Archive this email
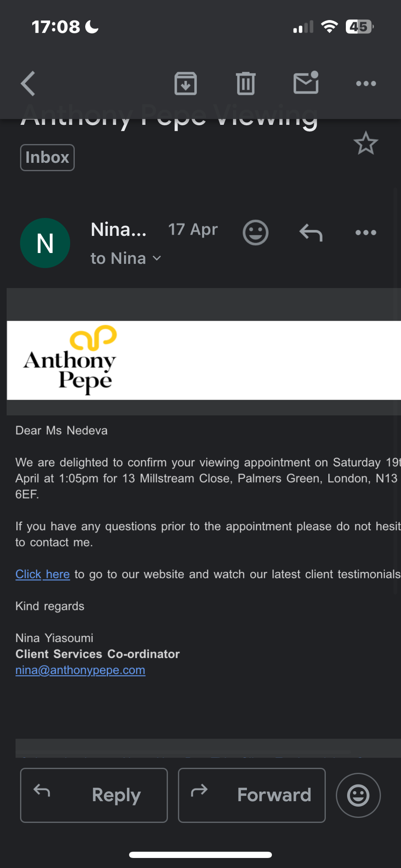Viewport: 401px width, 868px height. [185, 84]
